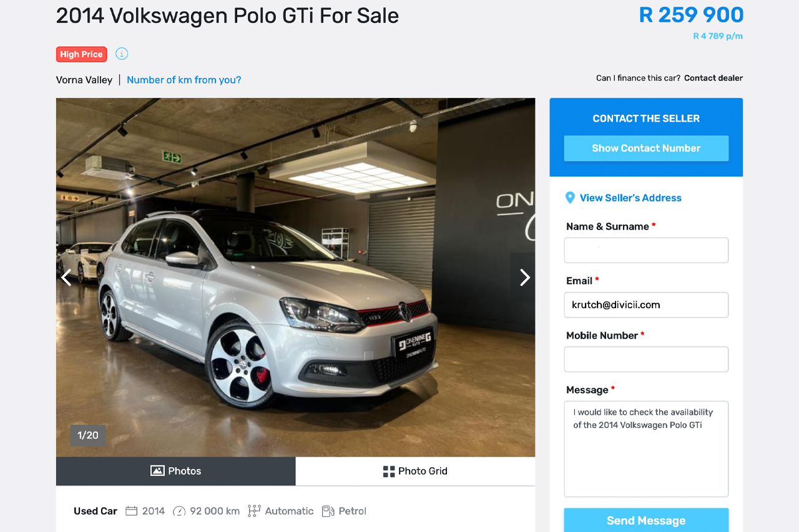Click the calendar year icon
799x532 pixels.
tap(131, 511)
